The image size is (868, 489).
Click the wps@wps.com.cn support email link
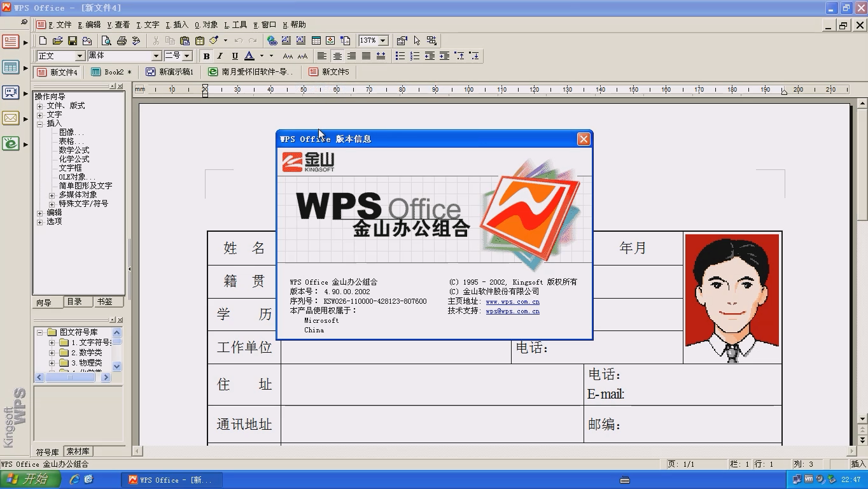pyautogui.click(x=512, y=311)
